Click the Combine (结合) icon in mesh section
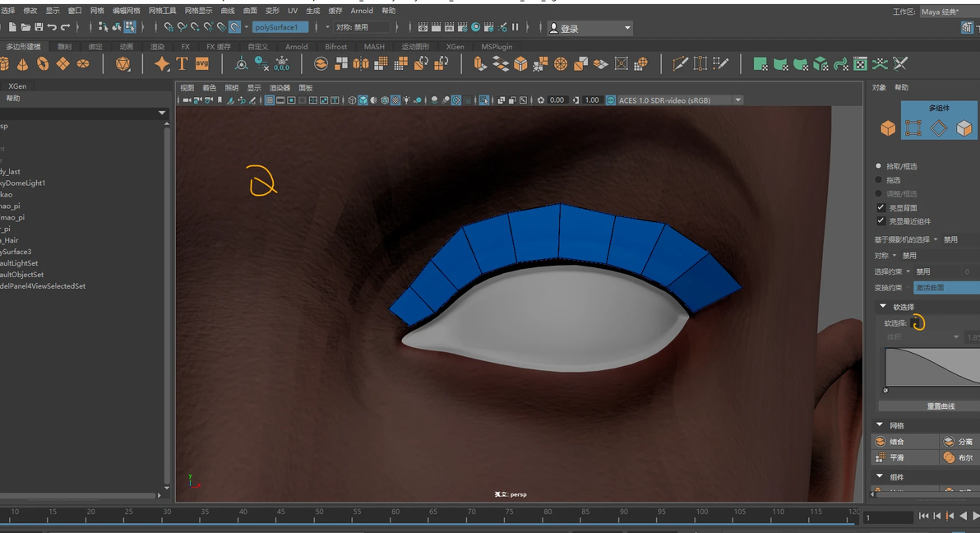 pyautogui.click(x=881, y=442)
